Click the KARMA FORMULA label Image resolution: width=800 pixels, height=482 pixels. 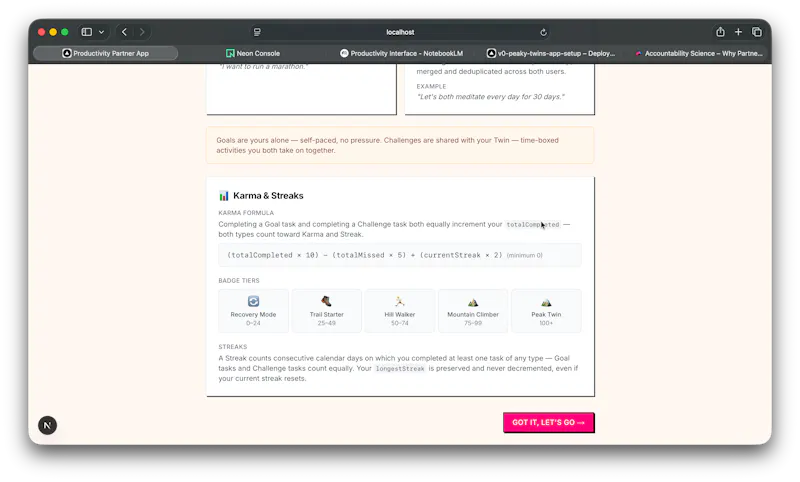pyautogui.click(x=246, y=213)
